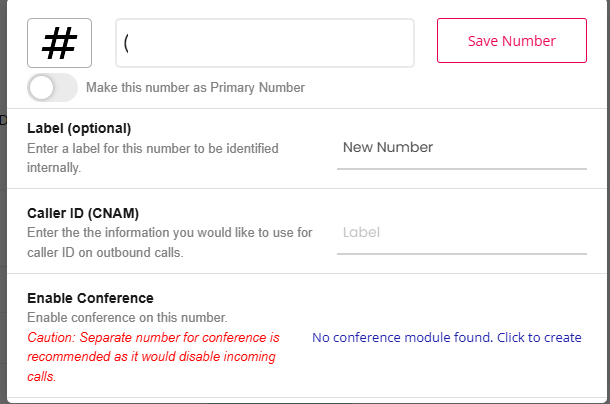Click the red Caution warning text
610x404 pixels.
pos(153,357)
